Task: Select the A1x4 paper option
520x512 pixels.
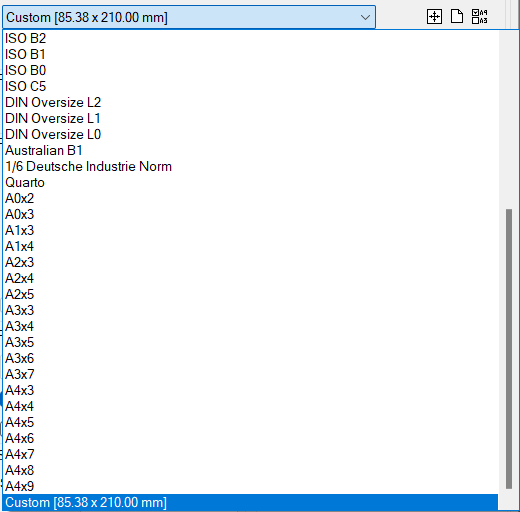Action: [250, 246]
